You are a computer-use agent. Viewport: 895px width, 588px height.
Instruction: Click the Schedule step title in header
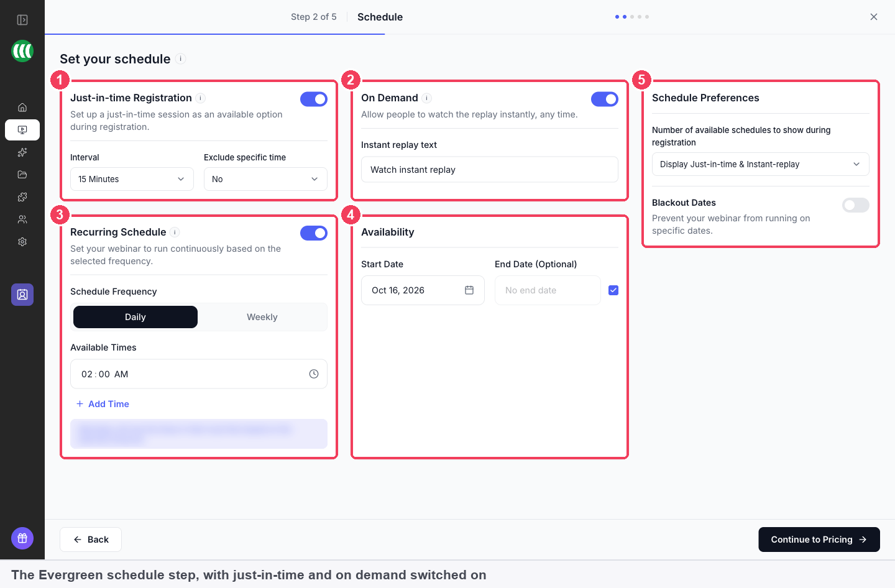[x=380, y=17]
